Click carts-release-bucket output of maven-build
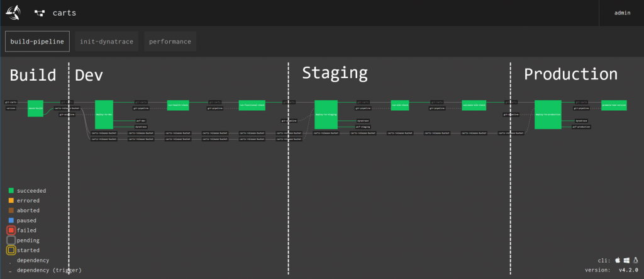 [67, 108]
